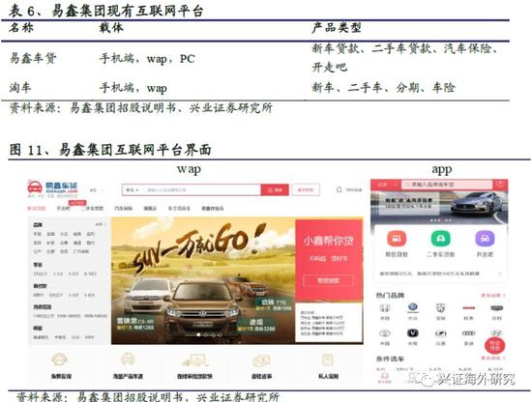Screen dimensions: 532x402
Task: Tap the Baojun horse-head brand logo in app
Action: pos(440,307)
